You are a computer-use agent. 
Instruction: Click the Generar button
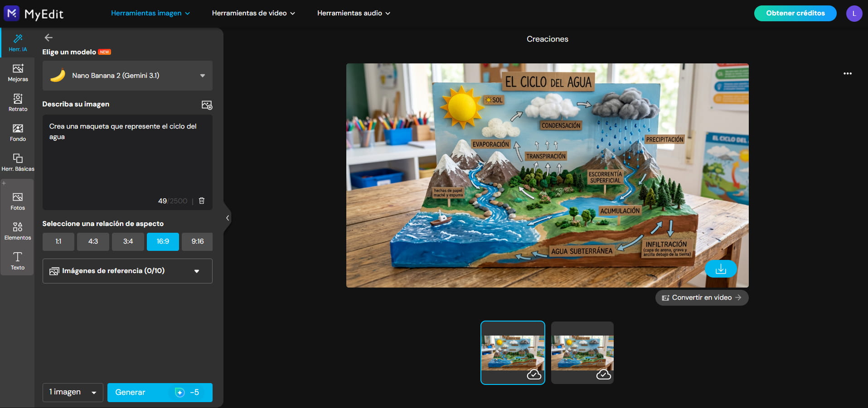(x=160, y=392)
